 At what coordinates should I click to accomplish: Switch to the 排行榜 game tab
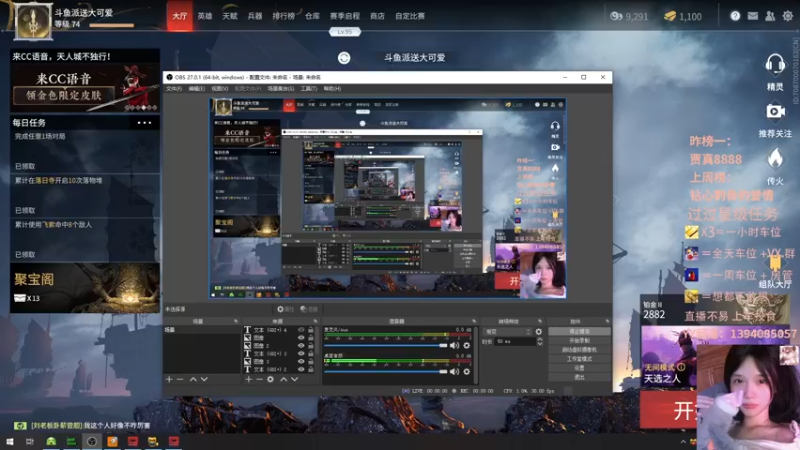click(284, 16)
